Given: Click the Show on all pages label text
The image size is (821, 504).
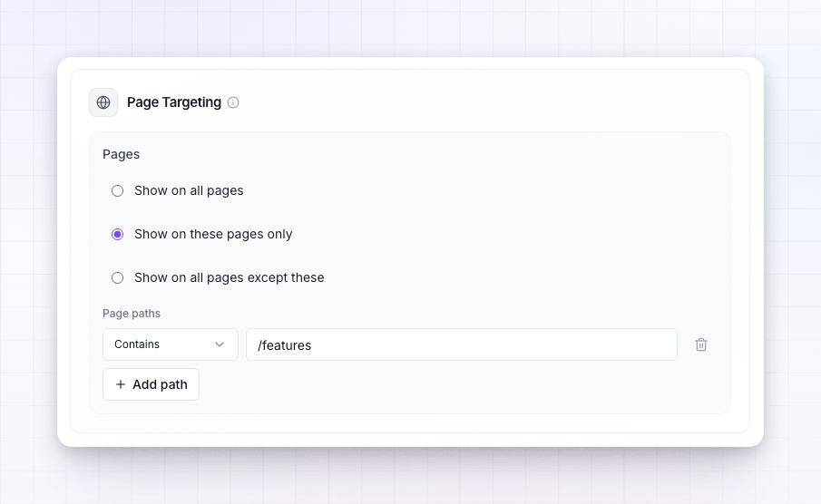Looking at the screenshot, I should click(189, 191).
